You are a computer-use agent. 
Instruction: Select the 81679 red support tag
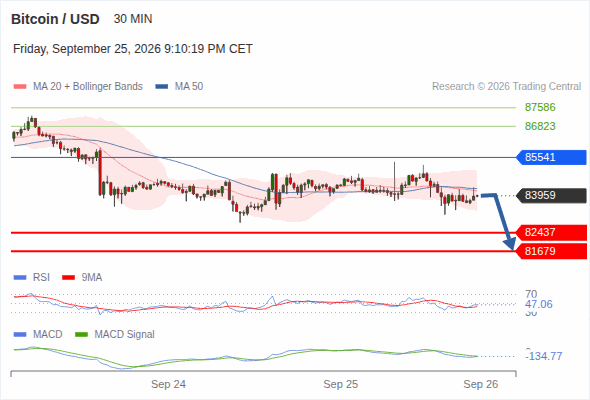[x=551, y=251]
